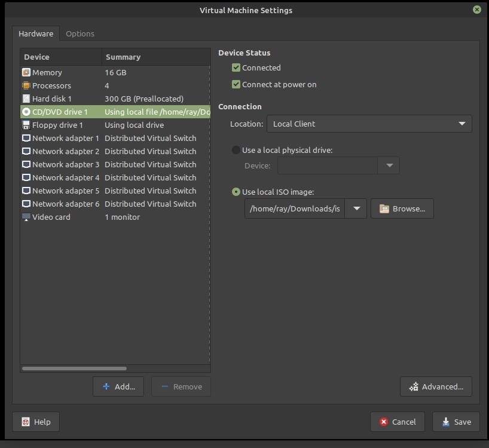Click '300 GB (Preallocated)' summary text
Screen dimensions: 489x448
click(144, 99)
